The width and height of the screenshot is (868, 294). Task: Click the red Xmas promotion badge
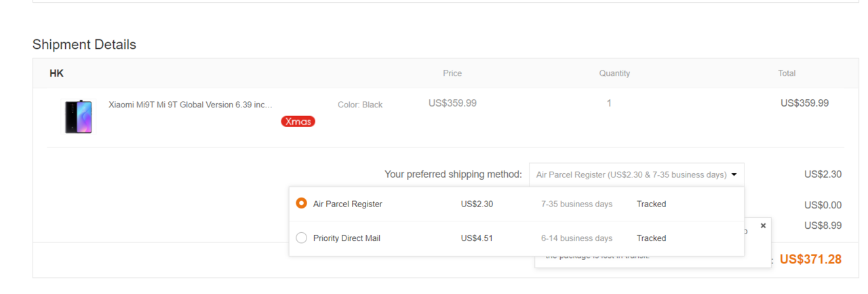(x=298, y=122)
